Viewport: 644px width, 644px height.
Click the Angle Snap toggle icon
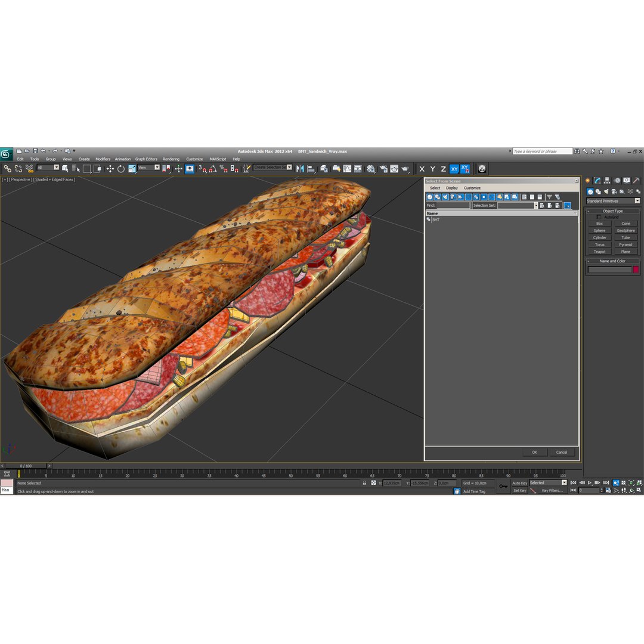[x=213, y=169]
